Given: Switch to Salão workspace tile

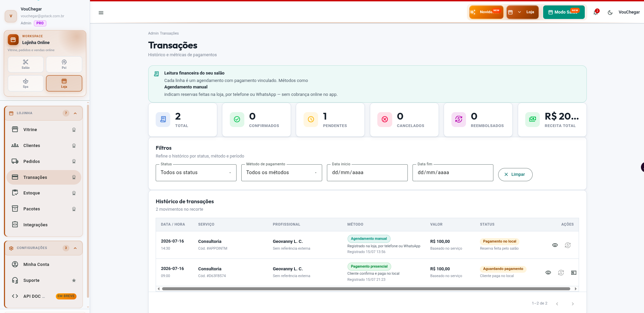Looking at the screenshot, I should pos(26,64).
